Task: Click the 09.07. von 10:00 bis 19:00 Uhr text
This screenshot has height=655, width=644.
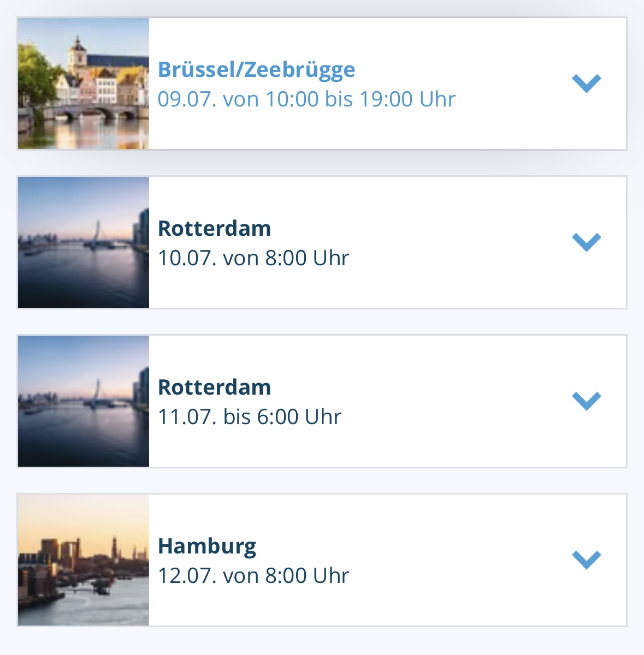Action: (306, 99)
